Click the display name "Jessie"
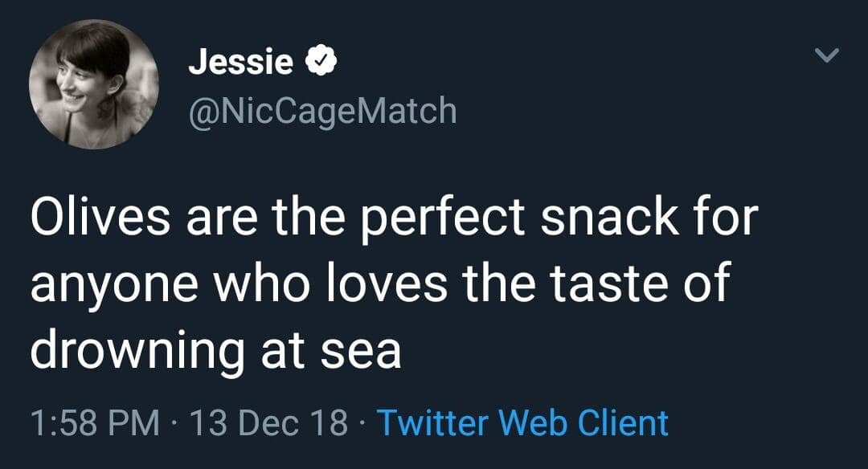 (240, 63)
